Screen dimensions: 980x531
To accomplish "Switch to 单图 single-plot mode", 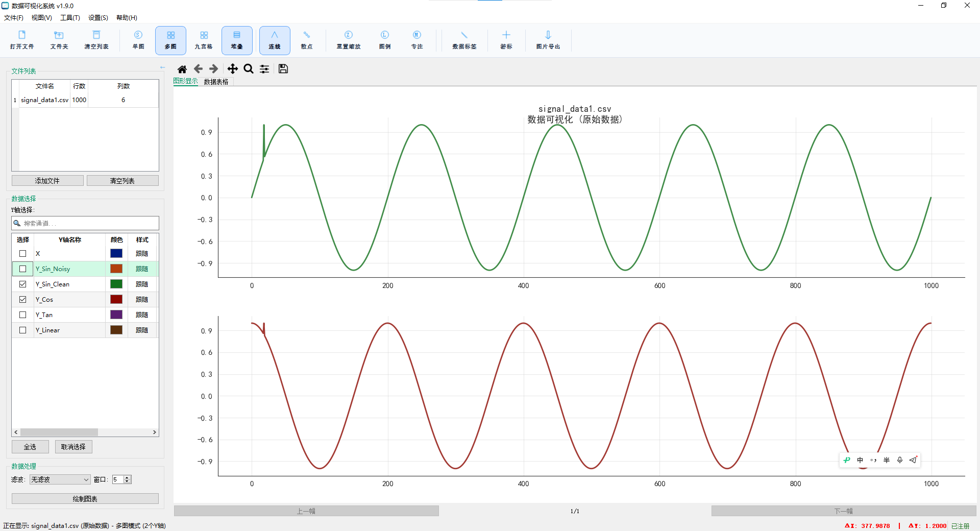I will [x=138, y=40].
